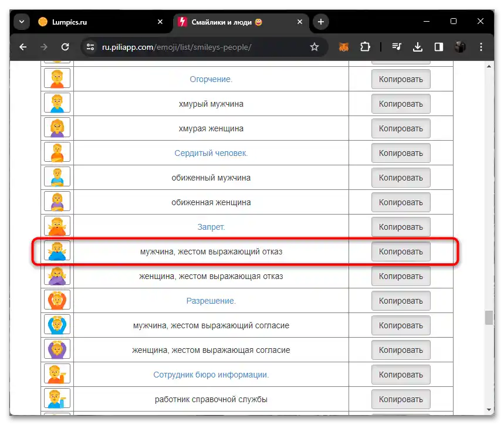Click the Сердитый человек pouting emoji

(x=57, y=152)
